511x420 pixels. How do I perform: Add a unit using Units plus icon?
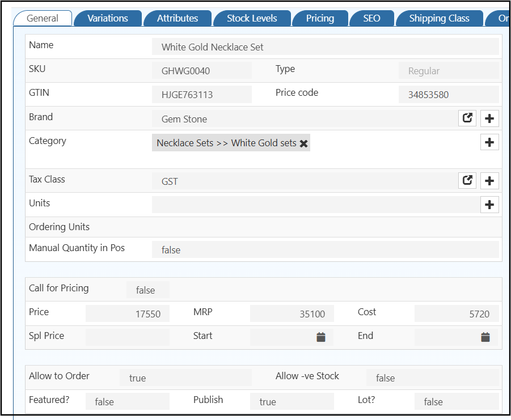pos(489,205)
